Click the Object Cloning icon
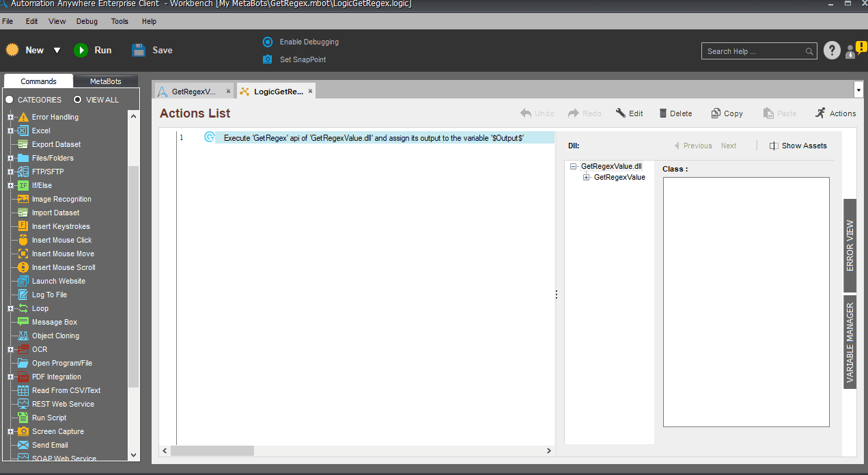868x475 pixels. 23,336
